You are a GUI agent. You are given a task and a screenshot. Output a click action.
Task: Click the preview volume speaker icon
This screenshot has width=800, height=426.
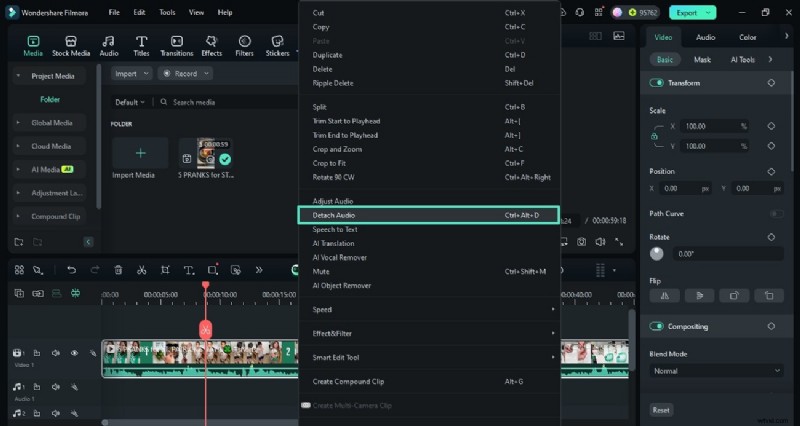pos(600,242)
